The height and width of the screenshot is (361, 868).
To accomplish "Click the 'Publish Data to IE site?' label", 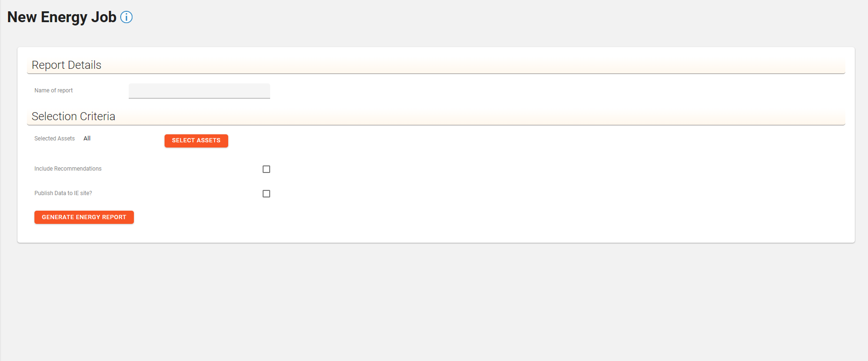I will pyautogui.click(x=63, y=193).
